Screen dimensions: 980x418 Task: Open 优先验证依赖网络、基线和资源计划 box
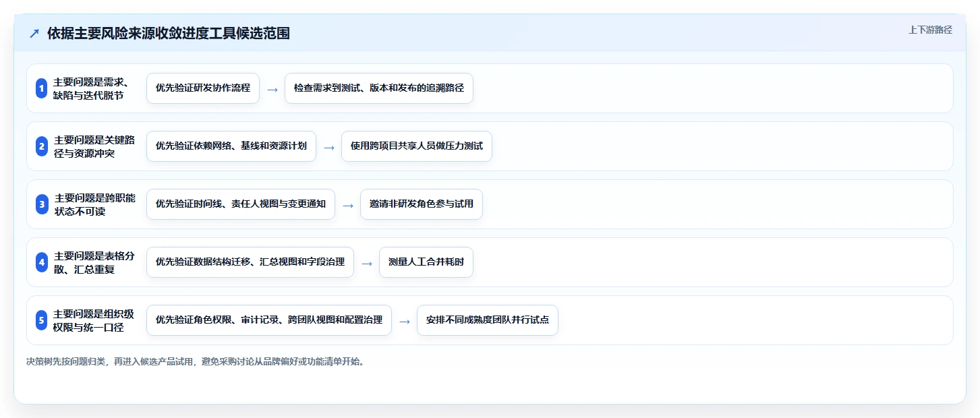231,146
